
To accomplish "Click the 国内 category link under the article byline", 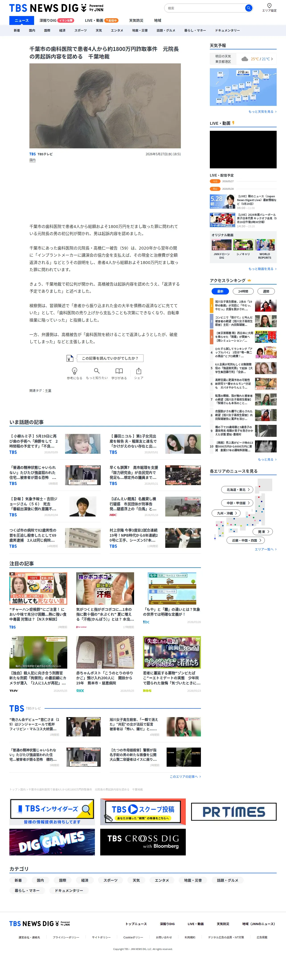I will 32,160.
